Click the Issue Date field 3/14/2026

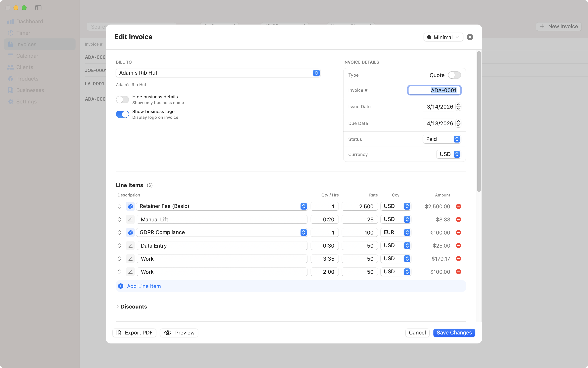(438, 107)
